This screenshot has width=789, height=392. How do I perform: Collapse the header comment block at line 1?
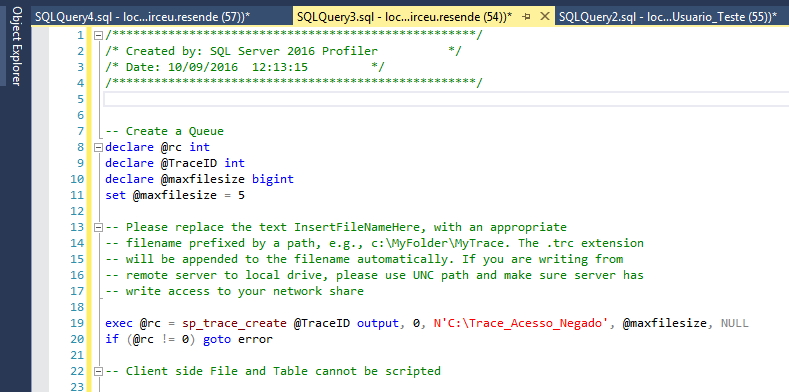coord(98,35)
